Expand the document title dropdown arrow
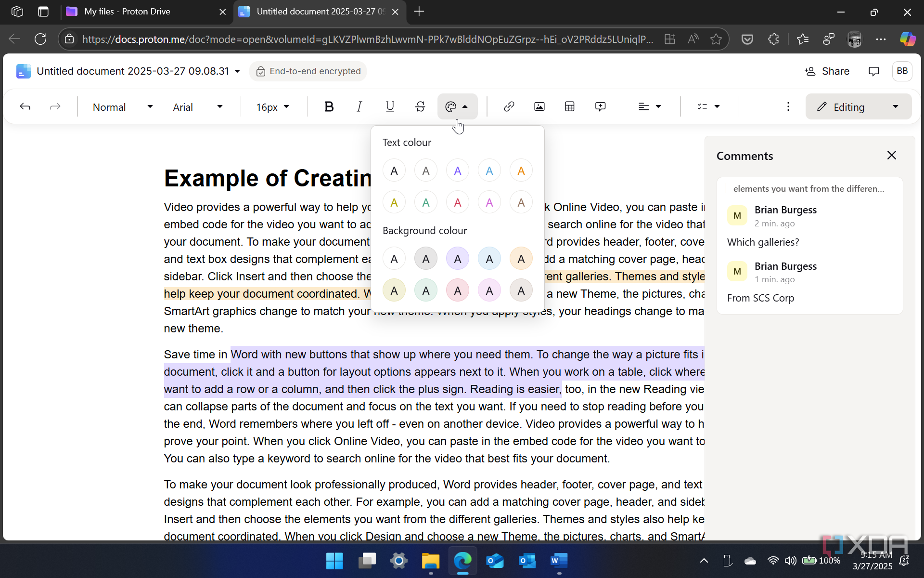 click(x=237, y=71)
